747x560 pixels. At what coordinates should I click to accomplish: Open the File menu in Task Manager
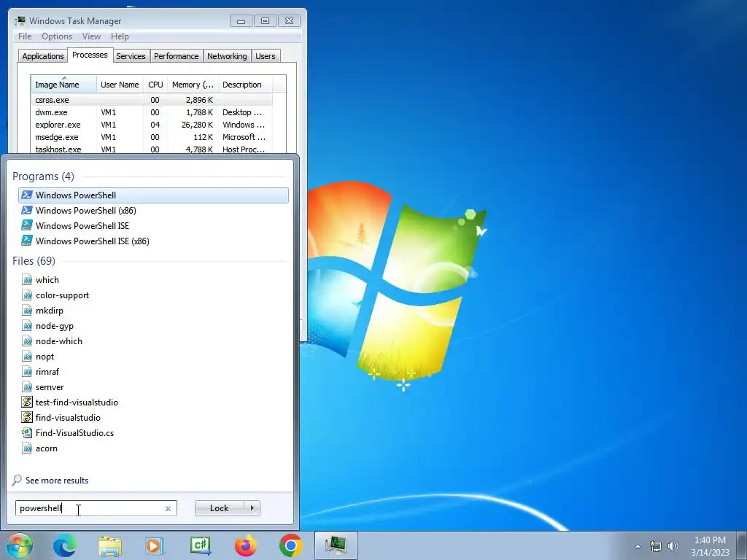(x=25, y=36)
